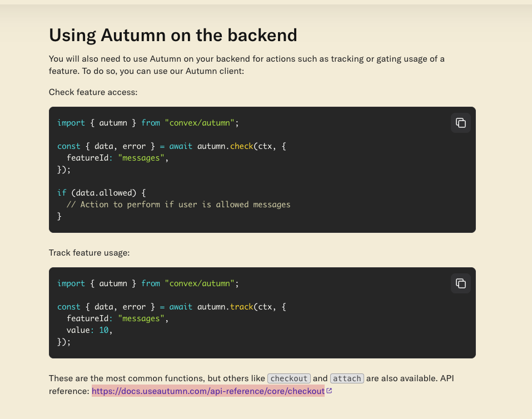Click the inline 'attach' code tag
The height and width of the screenshot is (419, 532).
[x=347, y=378]
